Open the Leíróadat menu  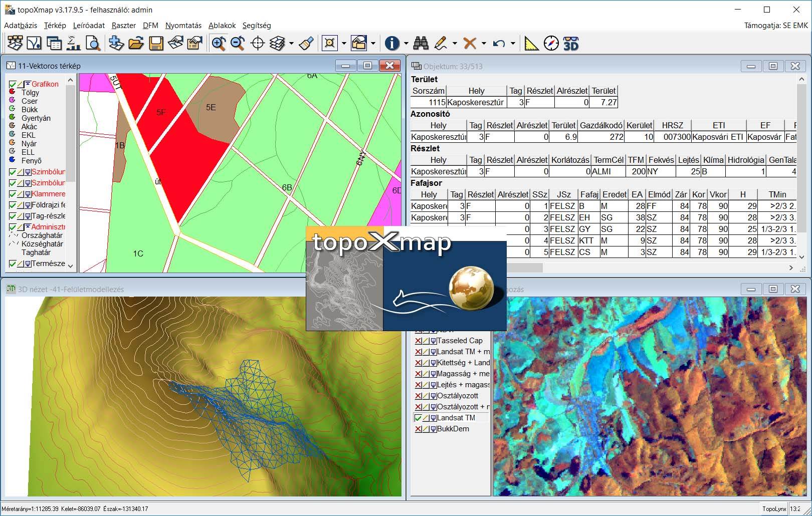coord(89,25)
